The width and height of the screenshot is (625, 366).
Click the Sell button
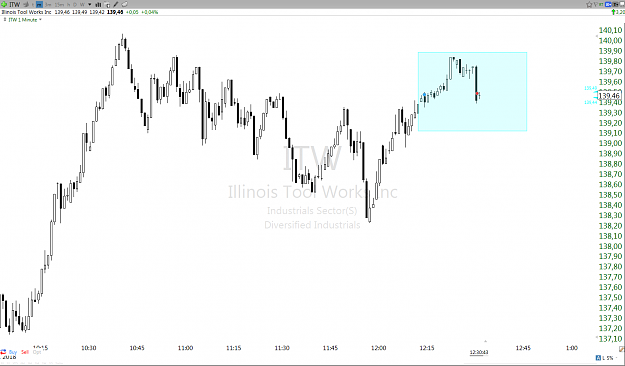click(25, 352)
